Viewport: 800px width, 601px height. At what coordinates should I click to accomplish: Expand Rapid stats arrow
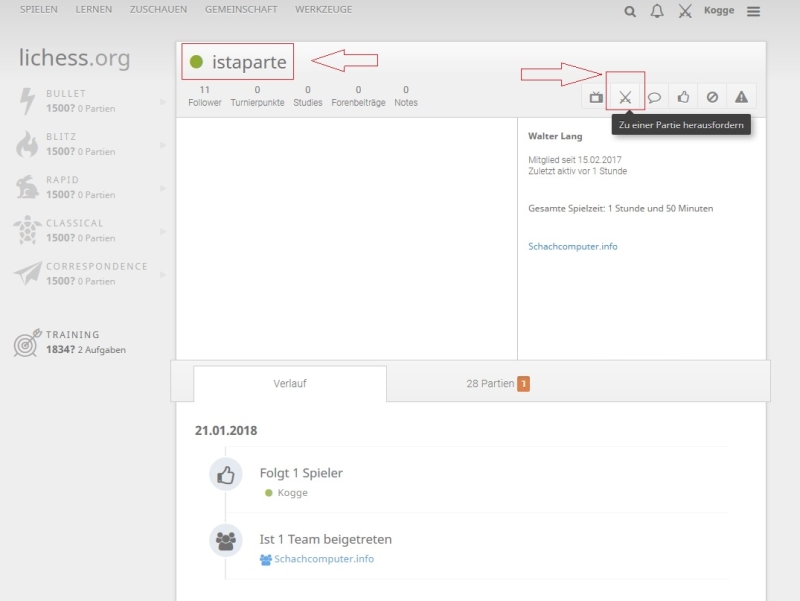163,188
